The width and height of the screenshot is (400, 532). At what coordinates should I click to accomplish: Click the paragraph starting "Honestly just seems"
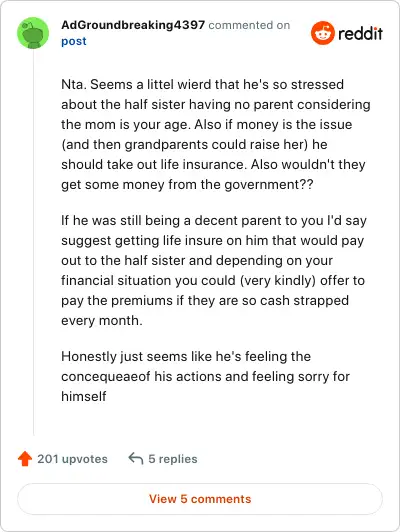(x=205, y=376)
